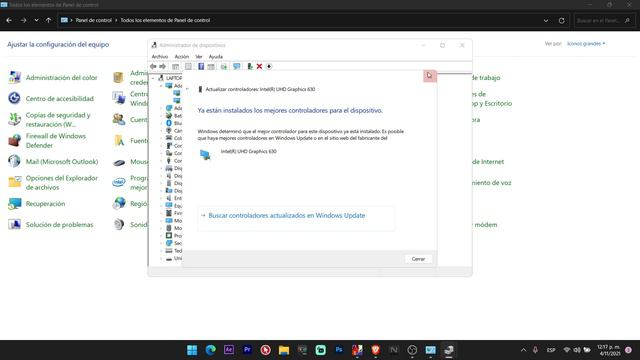
Task: Select the 'Cám' camera node in device tree
Action: [173, 131]
